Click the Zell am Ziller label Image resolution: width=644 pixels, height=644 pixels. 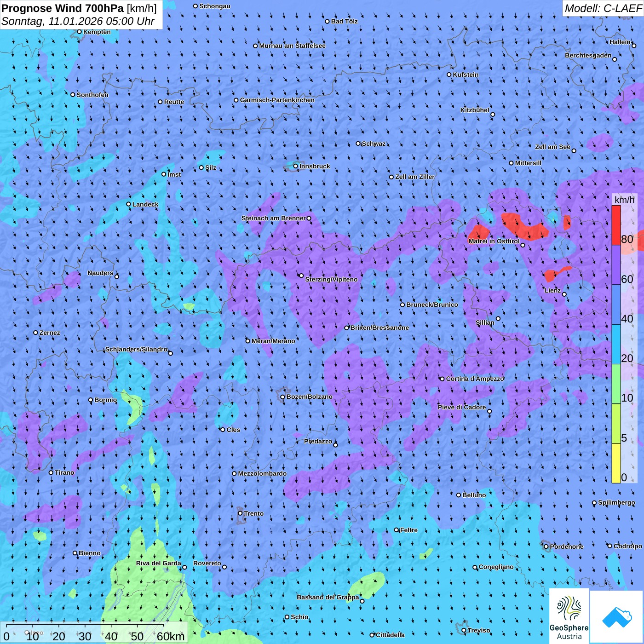click(x=415, y=177)
